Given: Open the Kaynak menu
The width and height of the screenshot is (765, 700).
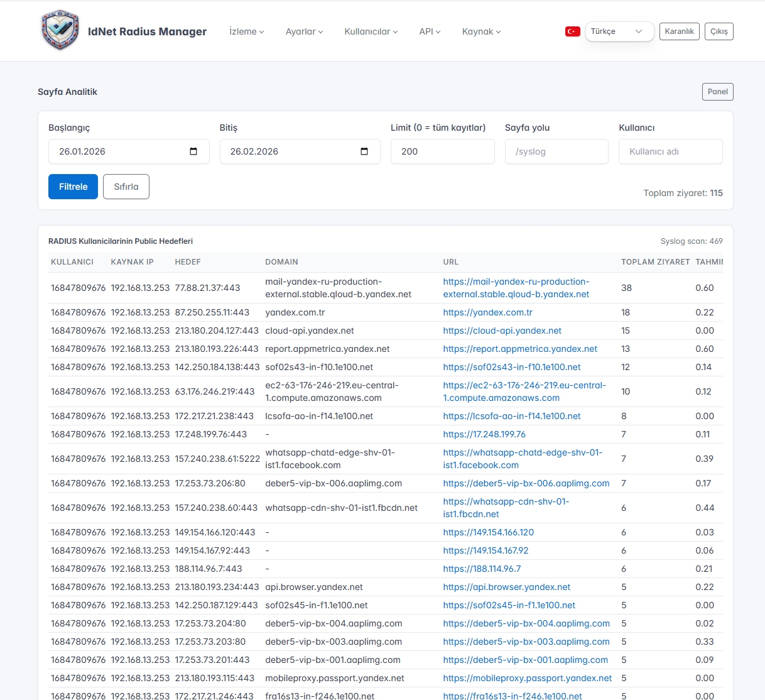Looking at the screenshot, I should click(481, 31).
